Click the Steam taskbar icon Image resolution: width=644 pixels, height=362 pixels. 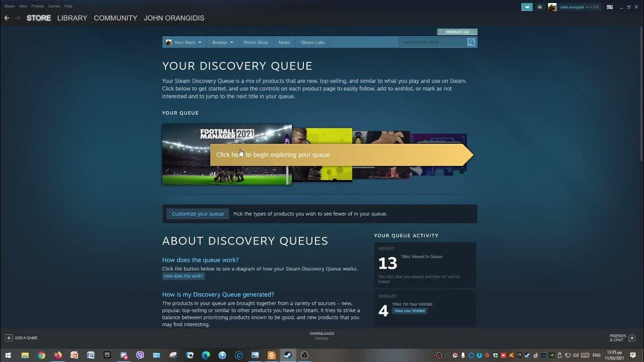click(288, 355)
